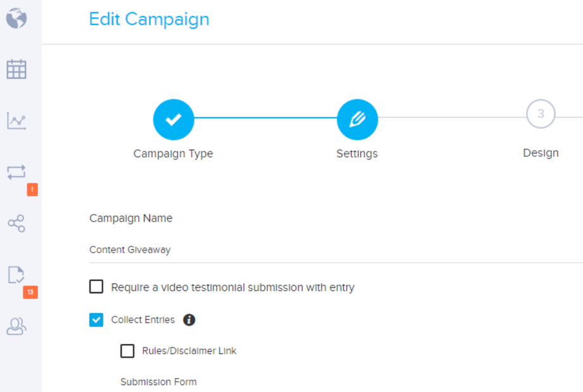Screen dimensions: 583x392
Task: Open the calendar view from the sidebar
Action: 16,69
